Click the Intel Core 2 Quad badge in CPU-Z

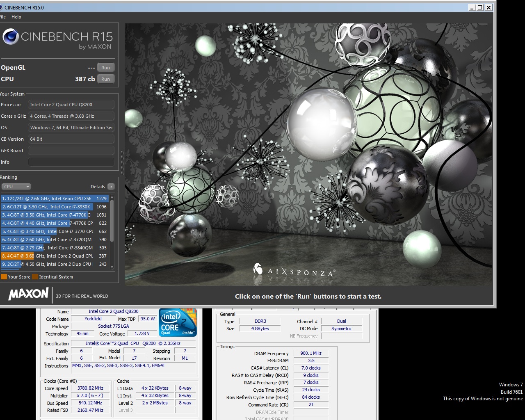click(x=178, y=323)
